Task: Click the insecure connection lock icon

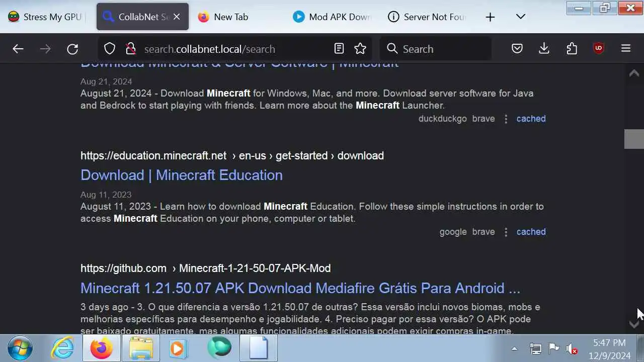Action: pos(131,49)
